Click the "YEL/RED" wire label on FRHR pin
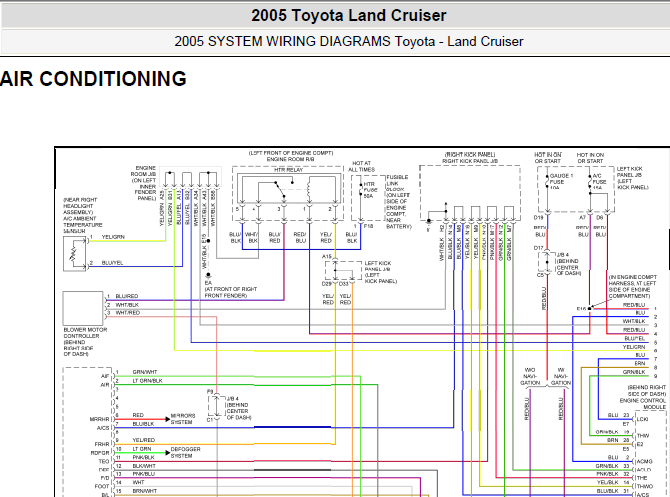670x497 pixels. (x=144, y=440)
